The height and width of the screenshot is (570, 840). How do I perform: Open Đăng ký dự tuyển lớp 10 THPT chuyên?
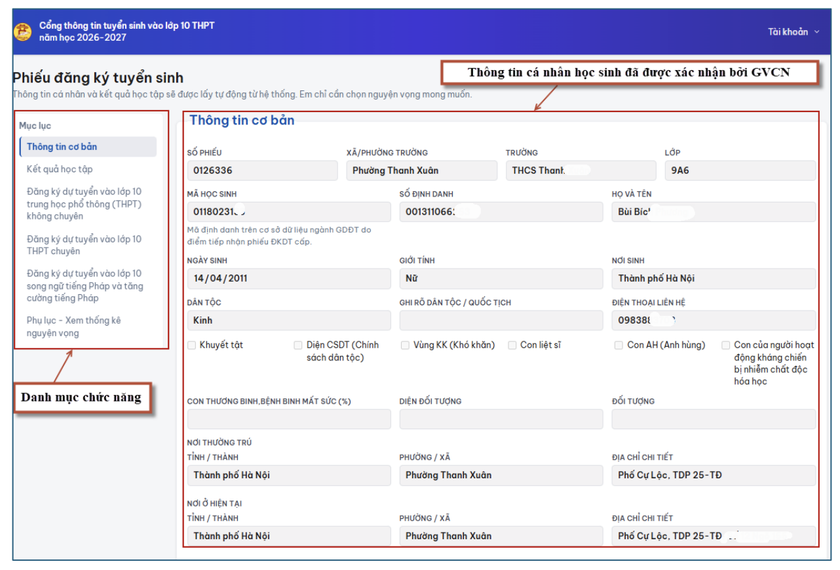coord(84,245)
